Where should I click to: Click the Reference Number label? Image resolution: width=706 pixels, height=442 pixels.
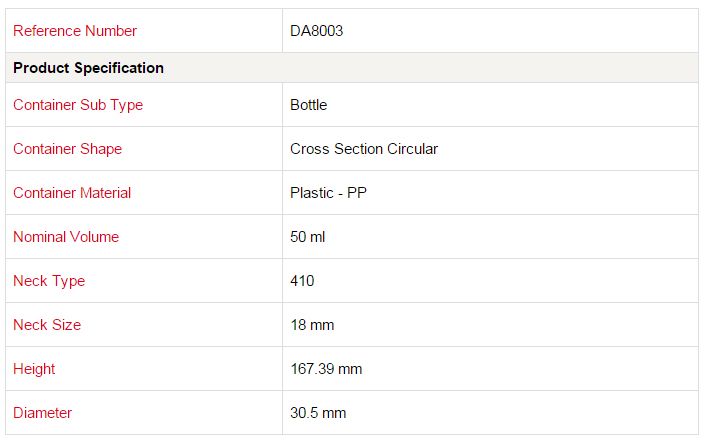click(x=75, y=31)
